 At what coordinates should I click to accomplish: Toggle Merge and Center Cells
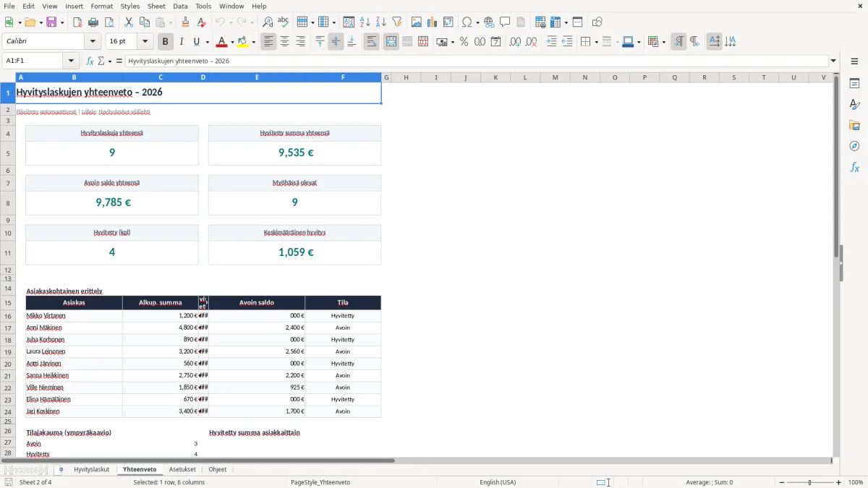tap(391, 42)
